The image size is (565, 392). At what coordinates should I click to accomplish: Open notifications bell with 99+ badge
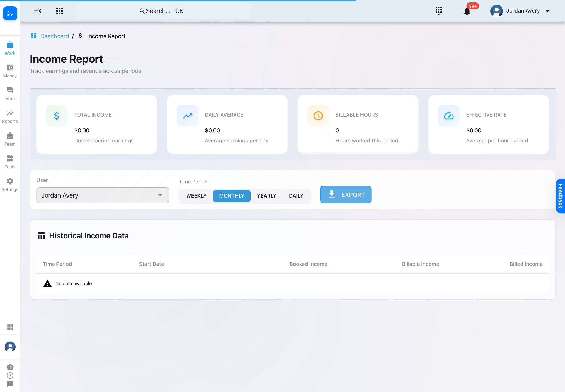coord(467,11)
